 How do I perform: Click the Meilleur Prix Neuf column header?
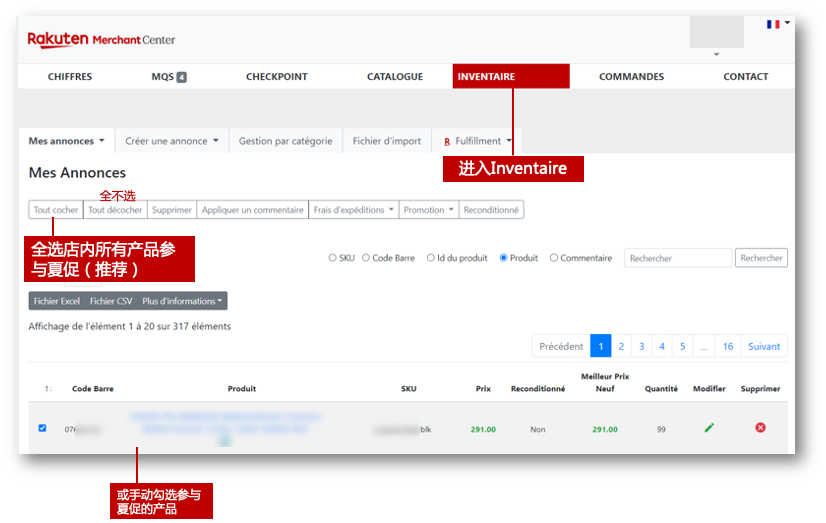pyautogui.click(x=605, y=382)
